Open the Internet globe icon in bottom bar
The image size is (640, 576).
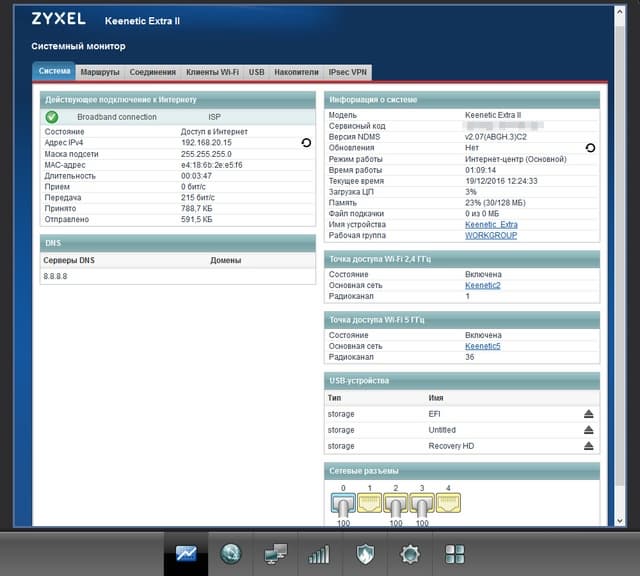[x=231, y=554]
